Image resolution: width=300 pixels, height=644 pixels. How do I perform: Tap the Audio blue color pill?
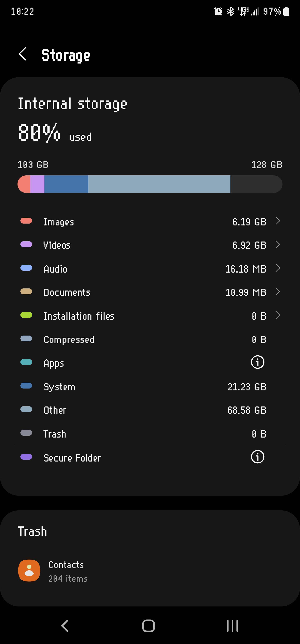coord(26,268)
